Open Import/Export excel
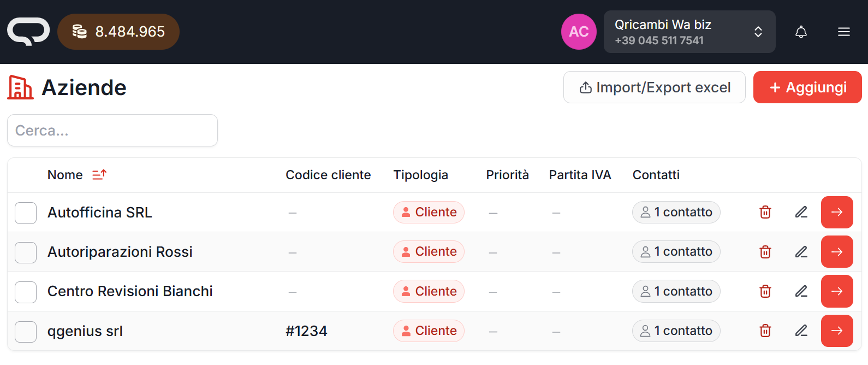Viewport: 868px width, 365px height. tap(655, 87)
